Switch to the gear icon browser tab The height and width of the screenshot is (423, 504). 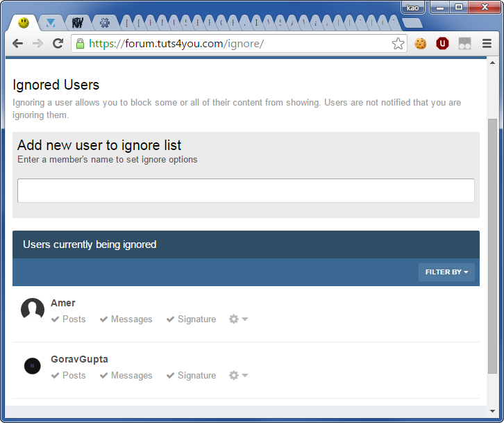pyautogui.click(x=105, y=23)
